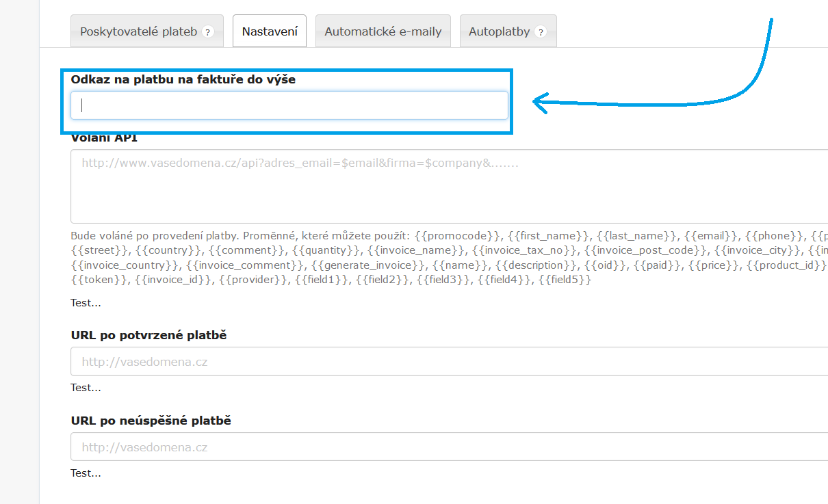828x504 pixels.
Task: Click the URL po potvrzené platbě label
Action: pyautogui.click(x=148, y=335)
